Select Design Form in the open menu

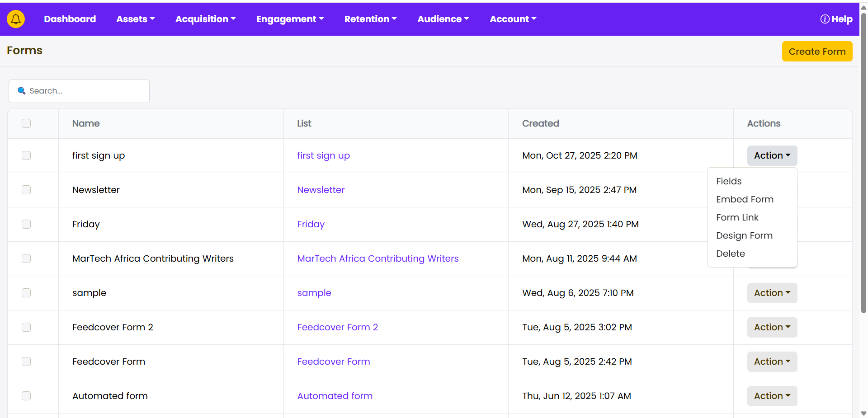[x=744, y=235]
